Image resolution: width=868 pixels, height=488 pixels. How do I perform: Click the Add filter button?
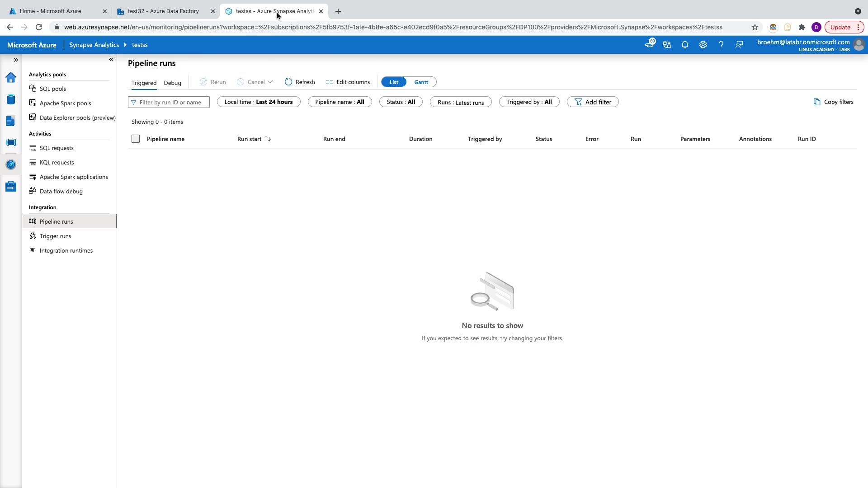[x=593, y=102]
